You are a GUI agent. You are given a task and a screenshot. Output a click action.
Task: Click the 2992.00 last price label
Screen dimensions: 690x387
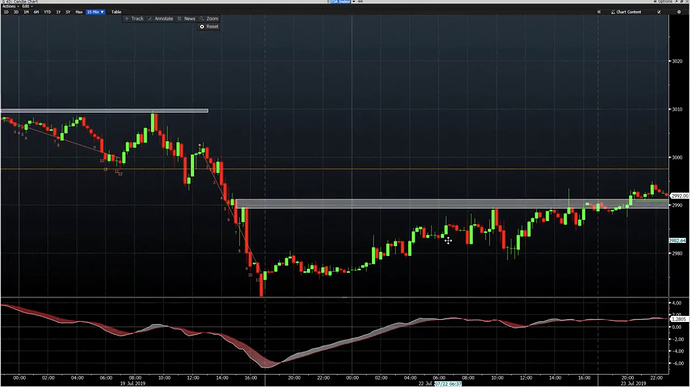click(x=679, y=196)
